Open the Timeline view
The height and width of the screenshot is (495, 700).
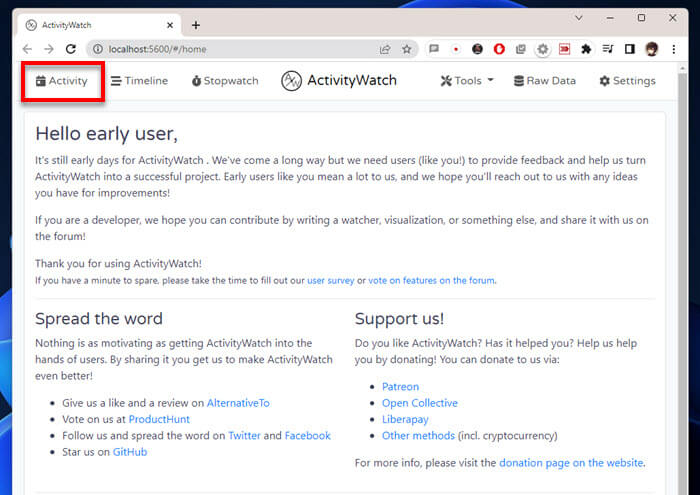pyautogui.click(x=139, y=81)
